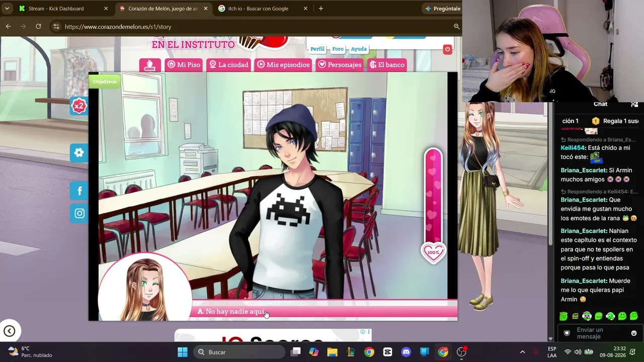Open La ciudad menu
The image size is (644, 362).
[229, 65]
